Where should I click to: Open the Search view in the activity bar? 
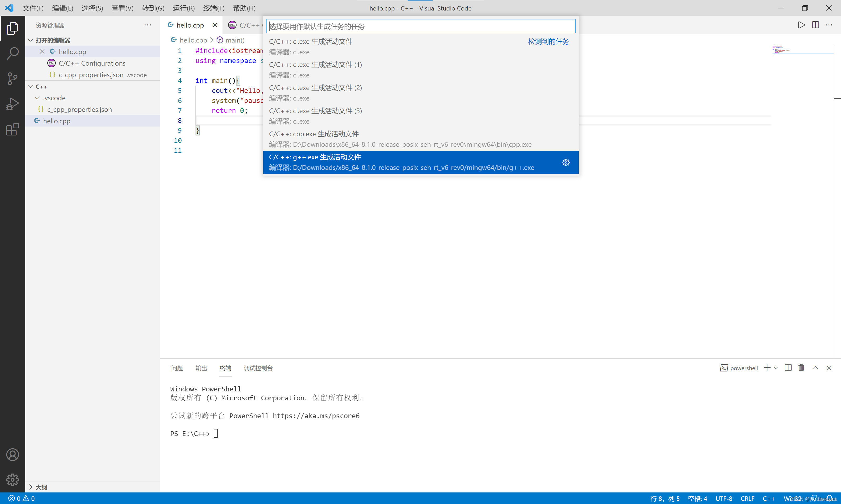pyautogui.click(x=13, y=53)
